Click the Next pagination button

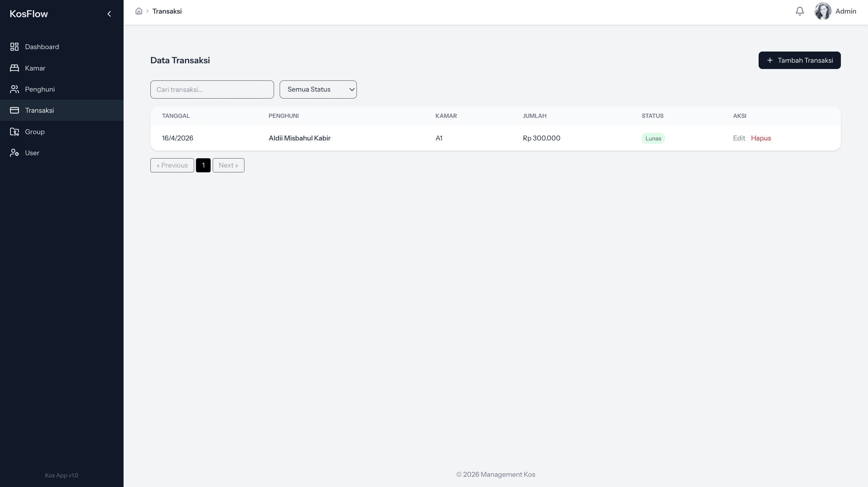pyautogui.click(x=228, y=165)
